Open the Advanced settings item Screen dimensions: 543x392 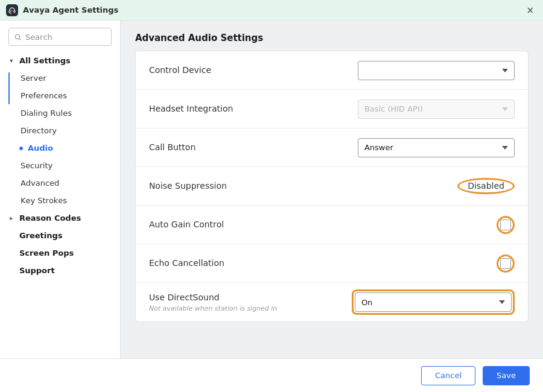[40, 183]
